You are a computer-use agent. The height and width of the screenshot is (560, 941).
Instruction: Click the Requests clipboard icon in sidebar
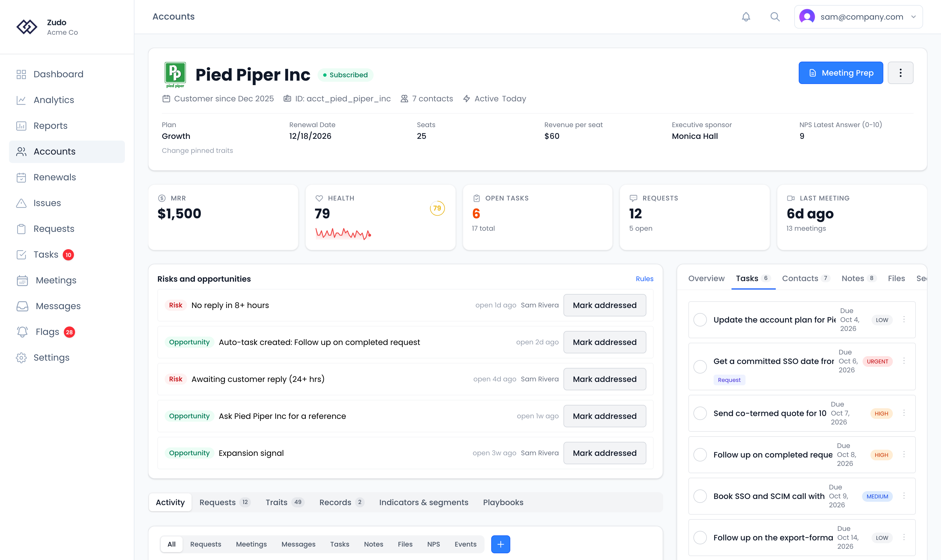click(x=21, y=229)
